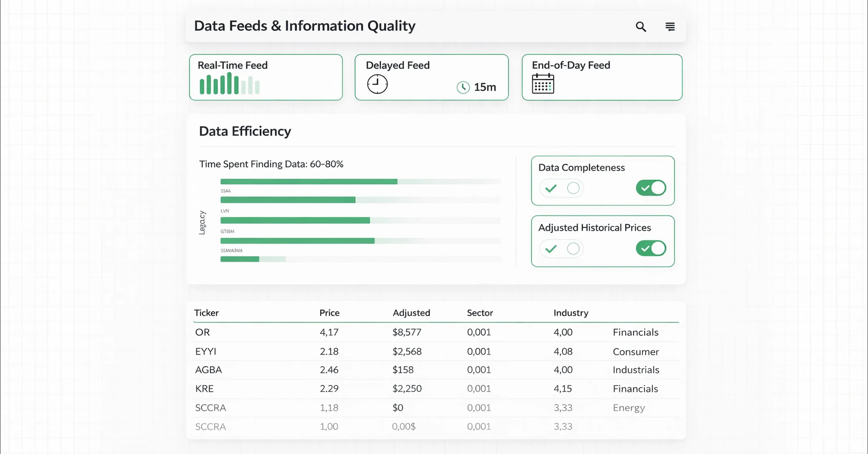The width and height of the screenshot is (868, 454).
Task: Open the hamburger menu icon
Action: [670, 27]
